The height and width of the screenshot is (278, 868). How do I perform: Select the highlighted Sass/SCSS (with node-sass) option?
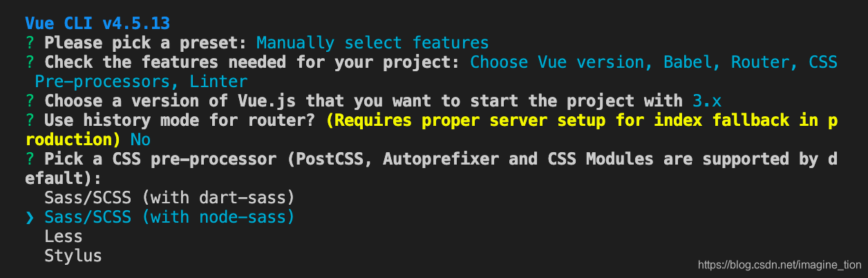[170, 217]
